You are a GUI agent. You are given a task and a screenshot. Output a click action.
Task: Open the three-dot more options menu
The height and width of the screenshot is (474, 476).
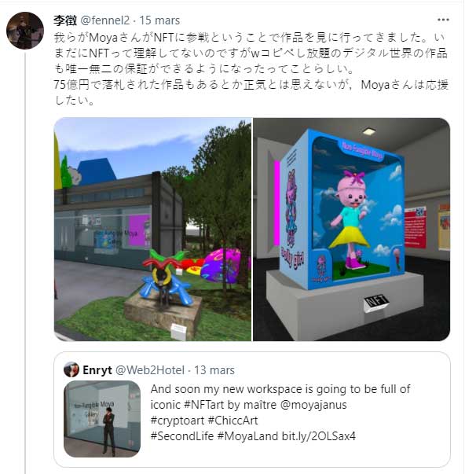[x=443, y=20]
